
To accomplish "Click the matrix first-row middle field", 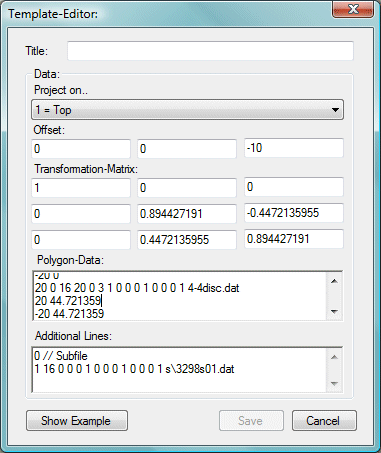I will tap(187, 188).
